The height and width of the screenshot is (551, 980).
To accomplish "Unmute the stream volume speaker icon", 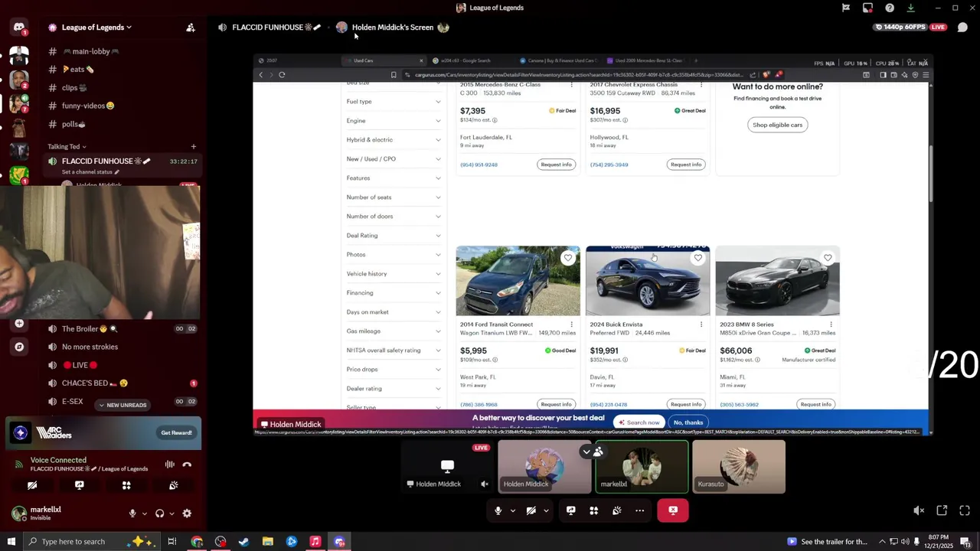I will click(919, 510).
